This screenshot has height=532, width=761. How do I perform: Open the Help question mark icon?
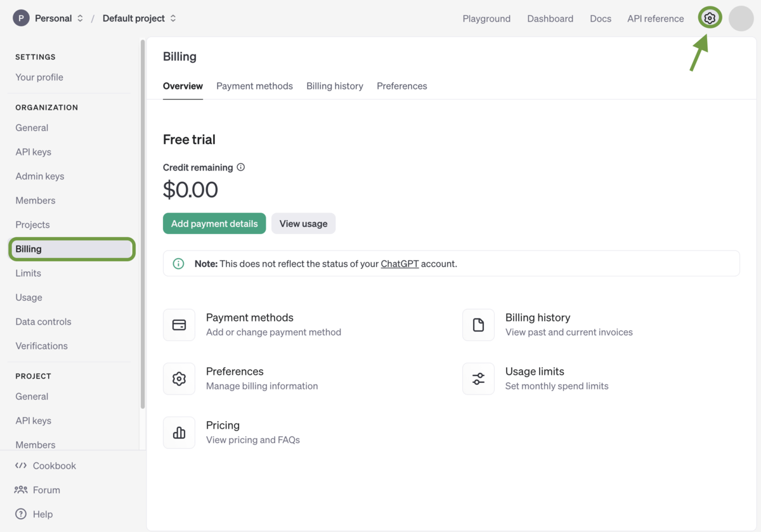pyautogui.click(x=20, y=514)
